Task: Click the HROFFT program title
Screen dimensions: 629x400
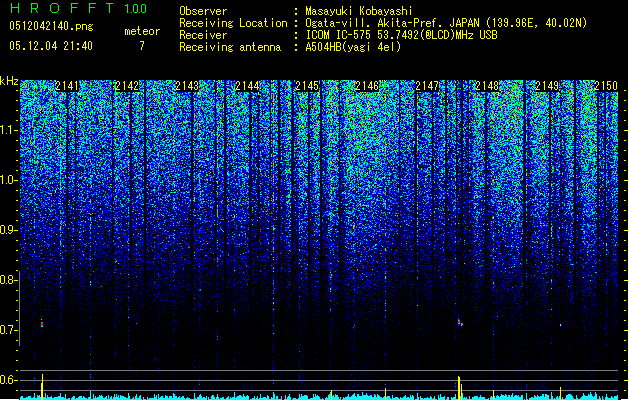Action: point(62,8)
